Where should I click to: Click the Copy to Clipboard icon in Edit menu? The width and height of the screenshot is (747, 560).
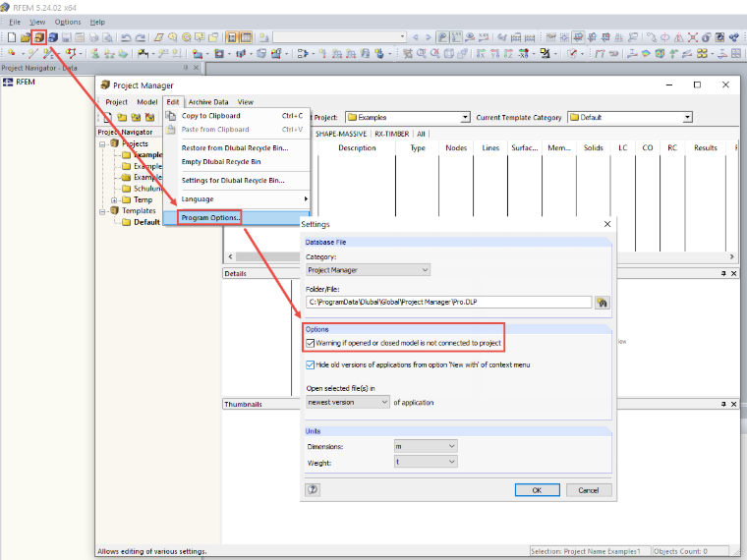click(171, 116)
